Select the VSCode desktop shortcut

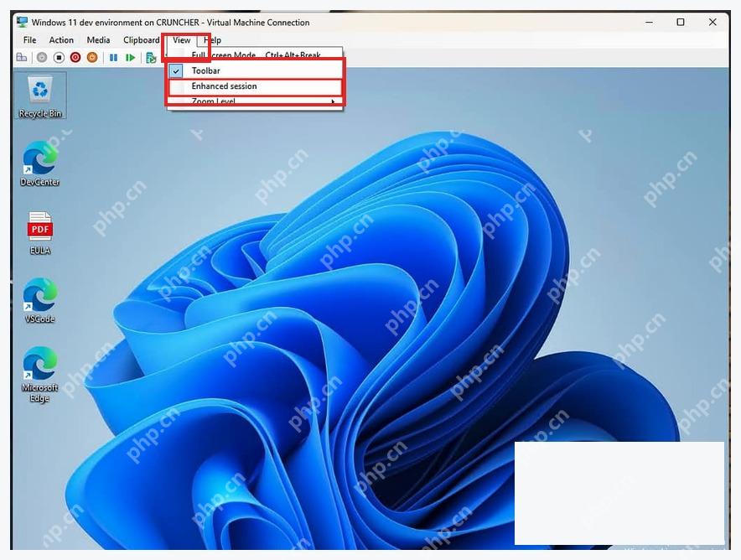(40, 301)
